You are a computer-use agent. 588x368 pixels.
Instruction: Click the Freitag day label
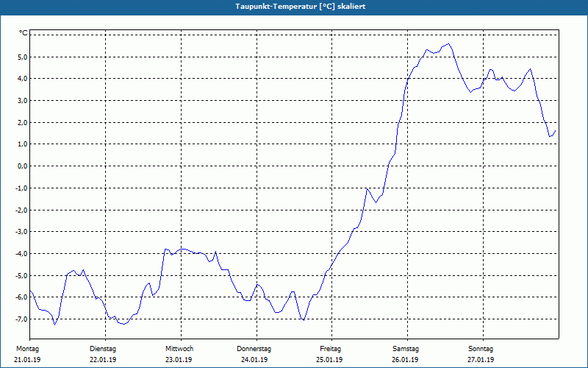coord(330,349)
